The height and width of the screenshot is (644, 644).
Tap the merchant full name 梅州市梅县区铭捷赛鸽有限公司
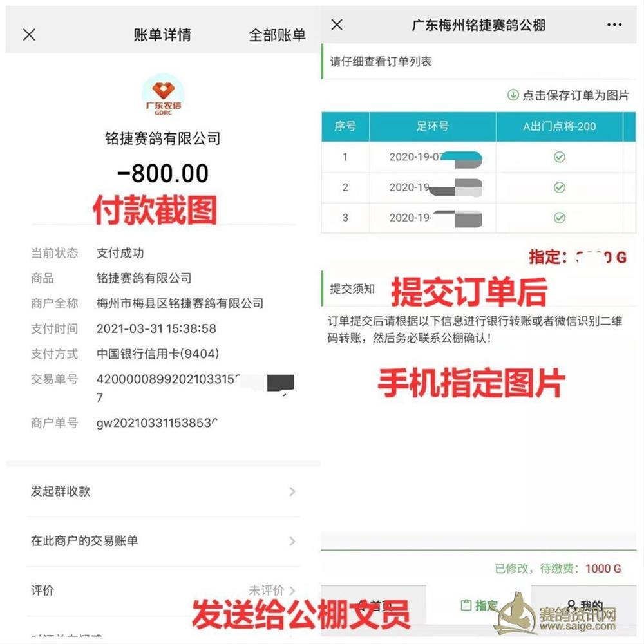pos(180,303)
